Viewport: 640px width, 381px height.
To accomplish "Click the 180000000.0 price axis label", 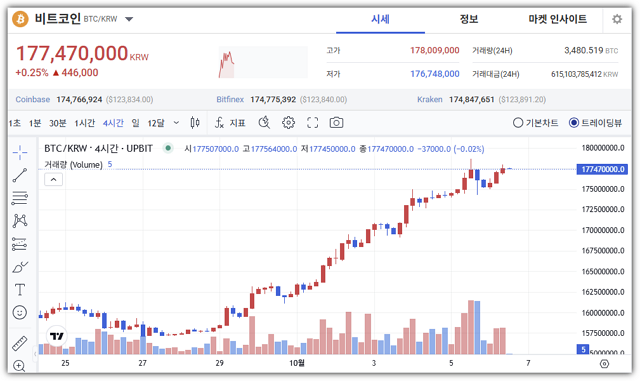I will click(x=603, y=148).
